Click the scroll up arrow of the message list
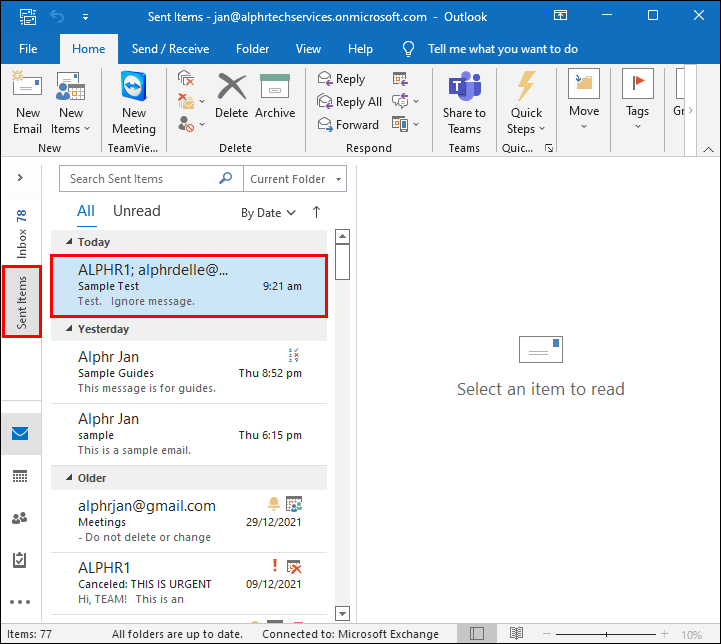 [x=342, y=237]
